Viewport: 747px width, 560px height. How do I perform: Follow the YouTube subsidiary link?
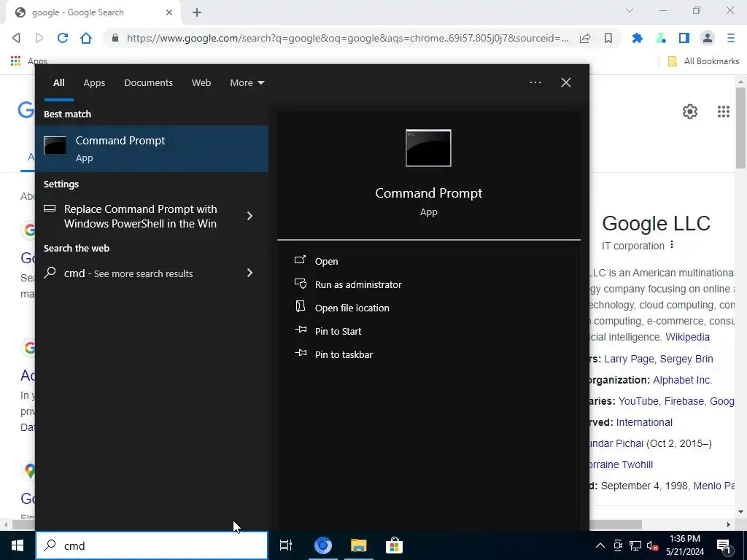(x=638, y=401)
